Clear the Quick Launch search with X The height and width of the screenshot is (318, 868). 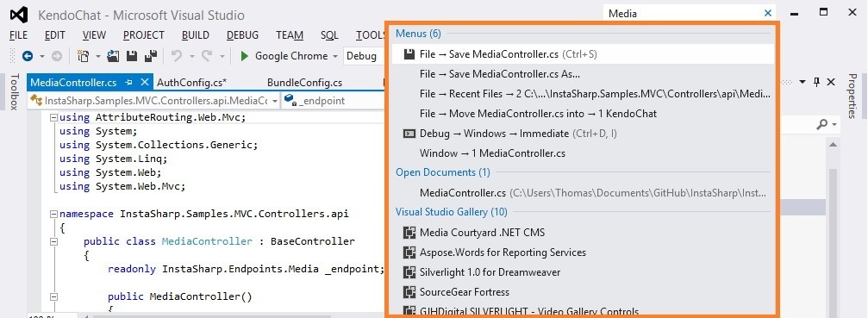[768, 13]
